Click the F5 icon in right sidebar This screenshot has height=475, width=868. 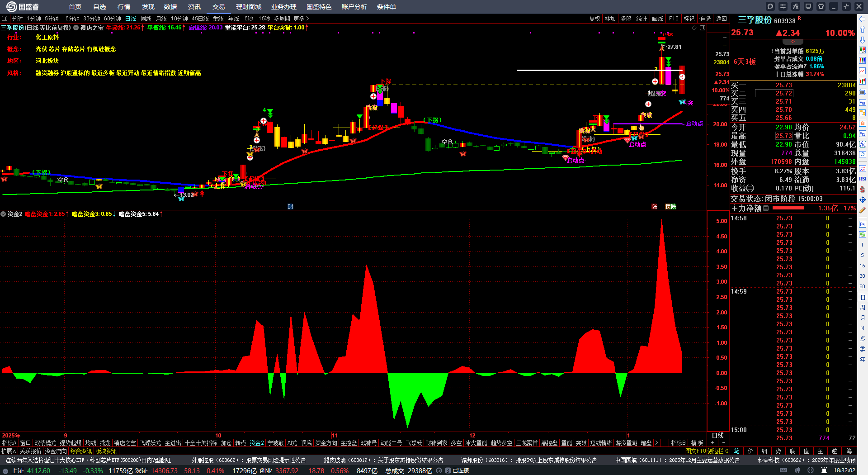863,224
